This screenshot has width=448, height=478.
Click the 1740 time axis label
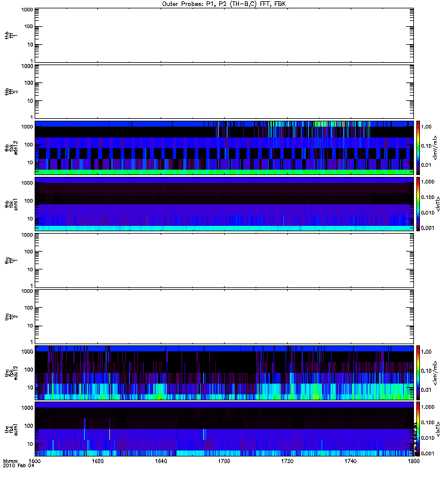[351, 461]
